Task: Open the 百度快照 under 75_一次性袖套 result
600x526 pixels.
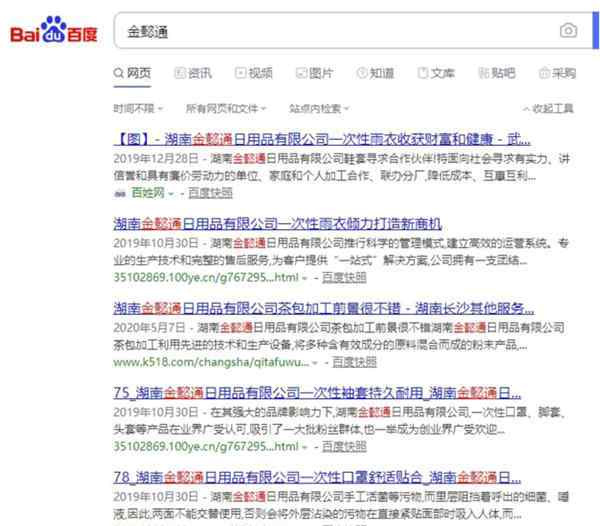Action: pos(344,446)
